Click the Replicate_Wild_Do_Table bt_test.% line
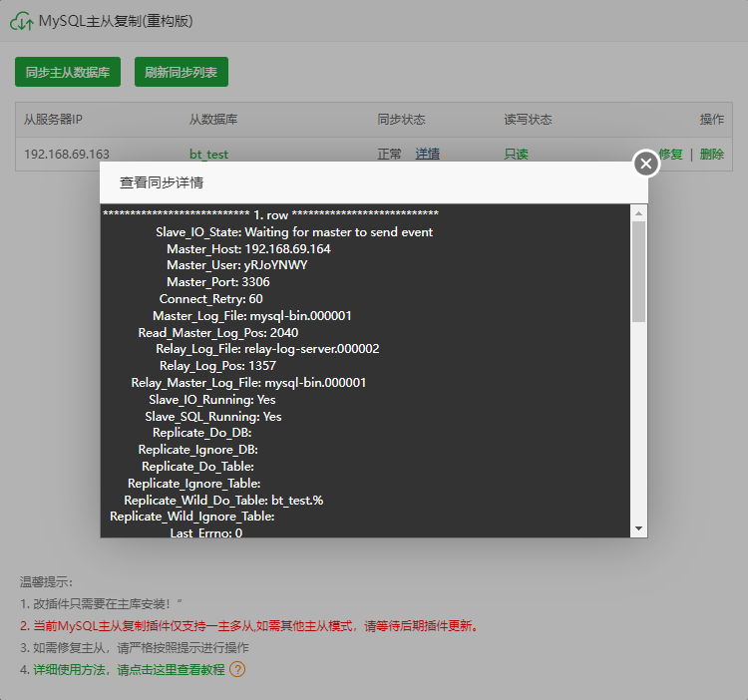 tap(223, 500)
